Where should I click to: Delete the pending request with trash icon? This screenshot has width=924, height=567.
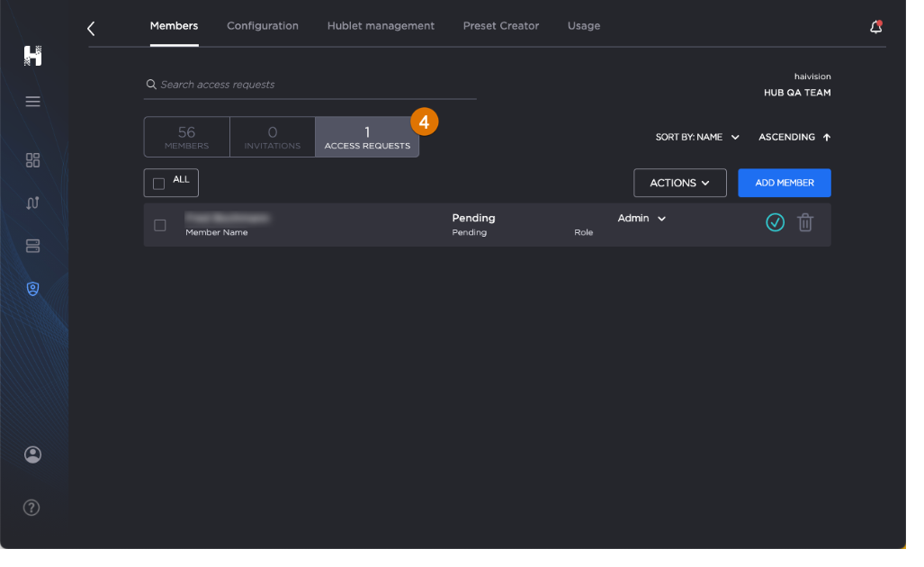(805, 222)
